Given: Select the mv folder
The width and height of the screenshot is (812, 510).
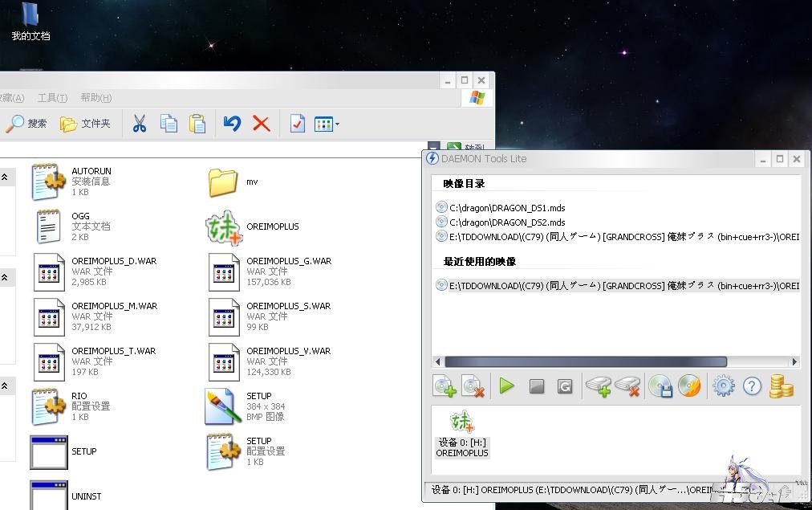Looking at the screenshot, I should (233, 182).
